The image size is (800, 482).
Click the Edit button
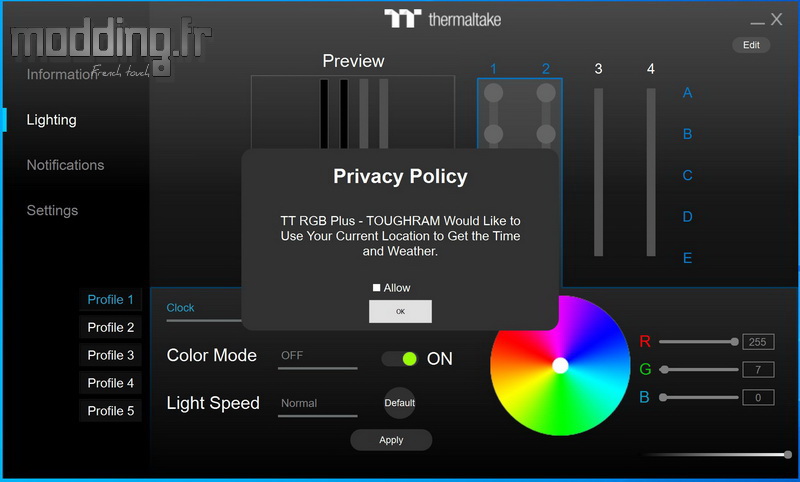(x=751, y=45)
